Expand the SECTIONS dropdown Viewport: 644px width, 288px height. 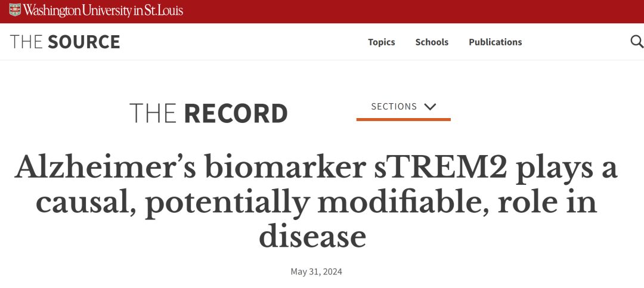point(403,107)
